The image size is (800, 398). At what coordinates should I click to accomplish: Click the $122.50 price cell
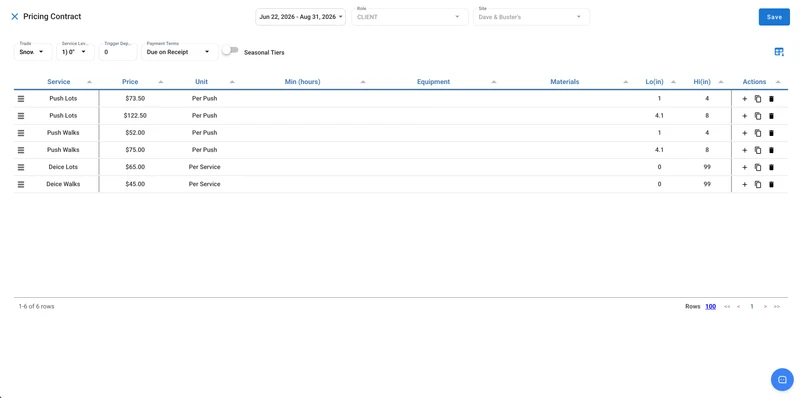pos(135,115)
